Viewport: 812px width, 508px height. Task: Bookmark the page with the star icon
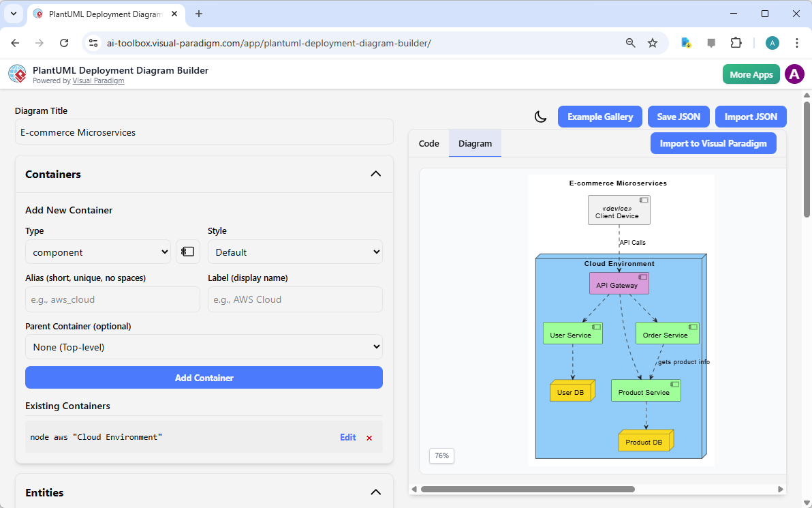(653, 42)
